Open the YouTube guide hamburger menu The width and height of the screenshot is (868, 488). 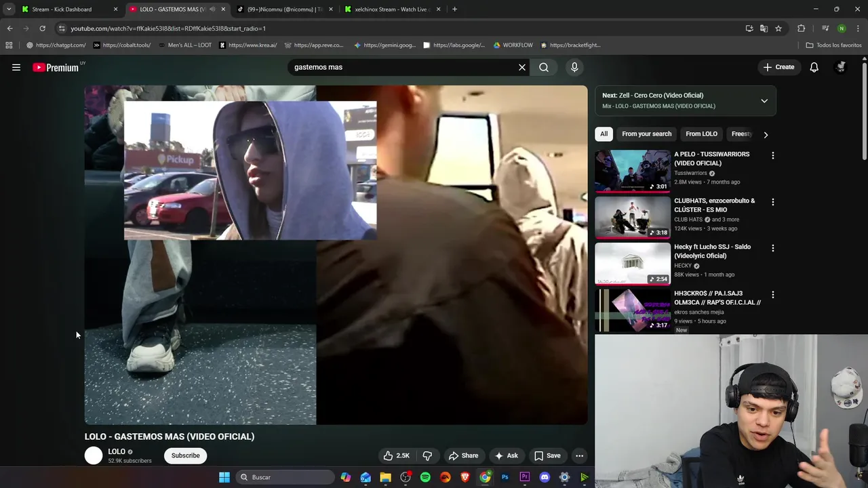pos(16,67)
